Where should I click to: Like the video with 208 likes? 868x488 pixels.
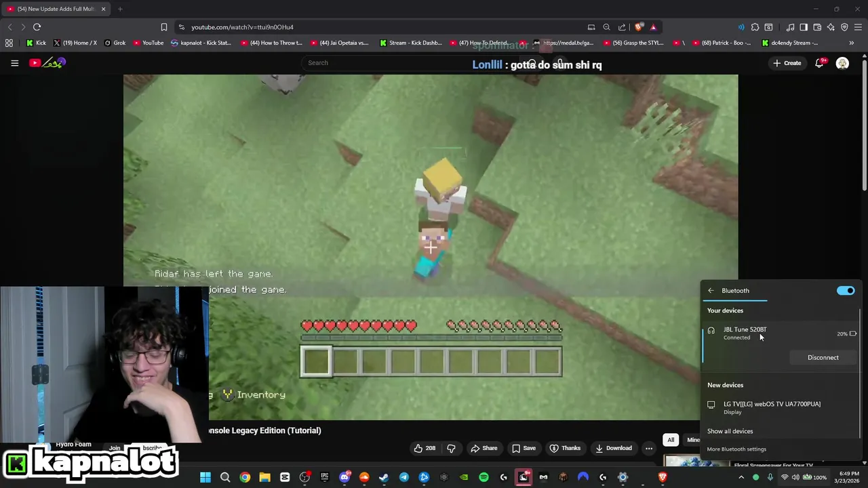[x=425, y=448]
